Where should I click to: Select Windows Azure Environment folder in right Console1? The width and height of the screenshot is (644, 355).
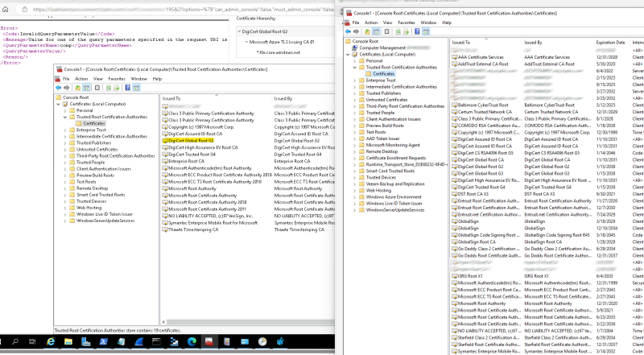(x=394, y=196)
